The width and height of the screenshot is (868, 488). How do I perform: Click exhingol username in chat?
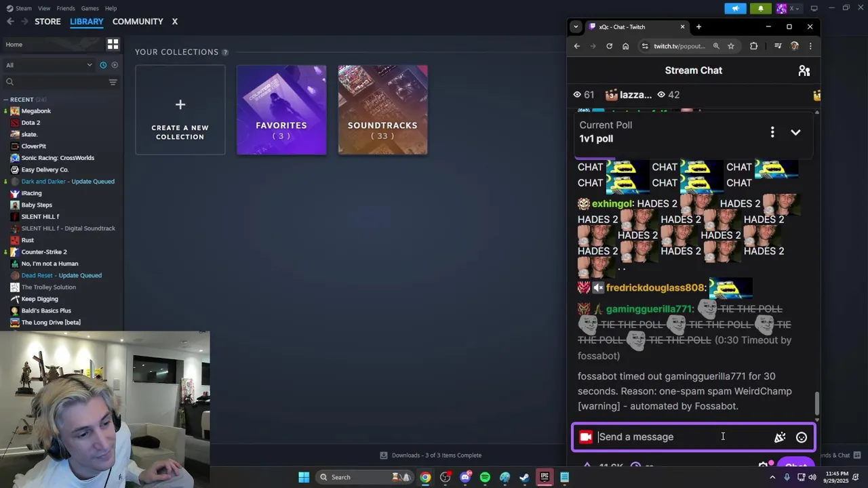tap(612, 204)
